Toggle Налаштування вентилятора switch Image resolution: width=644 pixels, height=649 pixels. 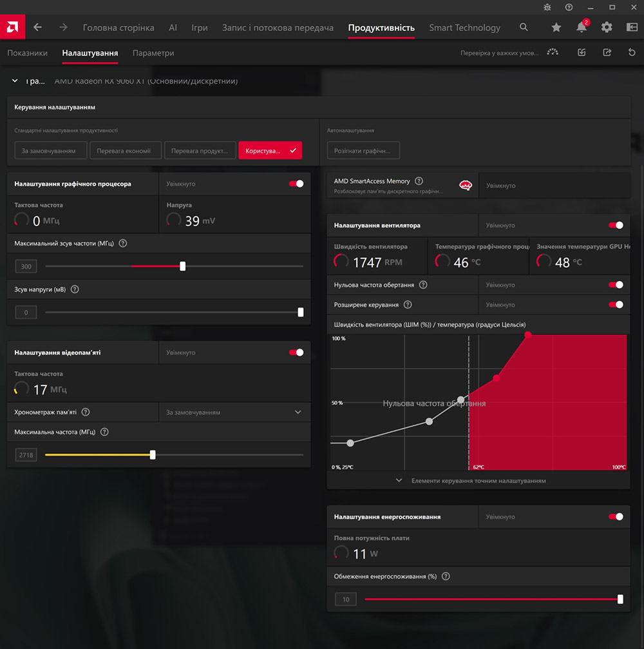pyautogui.click(x=616, y=225)
